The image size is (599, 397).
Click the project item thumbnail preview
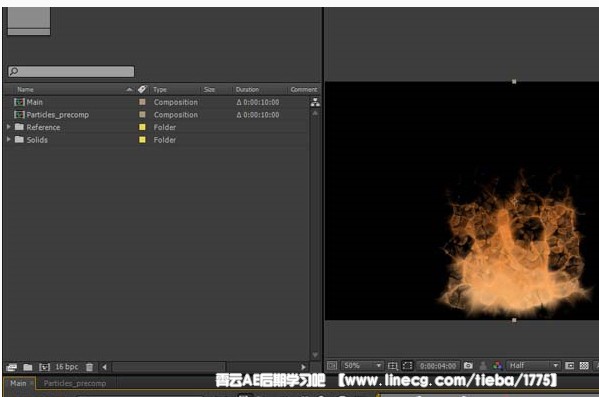tap(29, 21)
